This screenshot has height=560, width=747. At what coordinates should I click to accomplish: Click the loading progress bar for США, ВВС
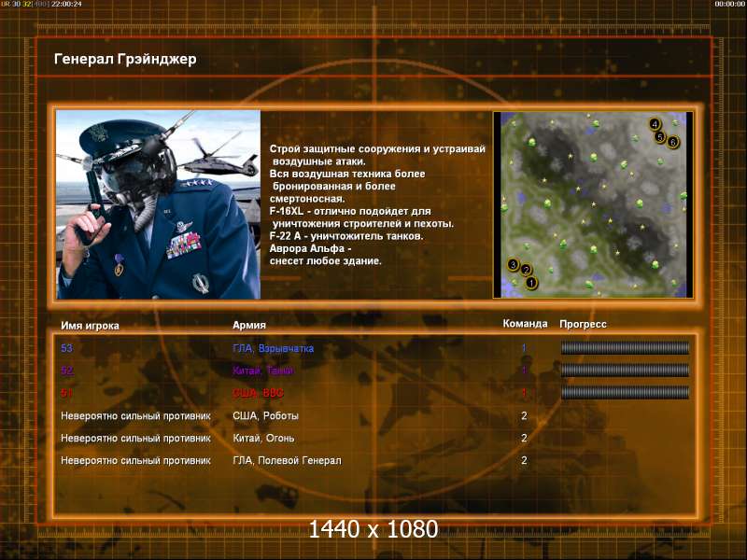(x=625, y=392)
